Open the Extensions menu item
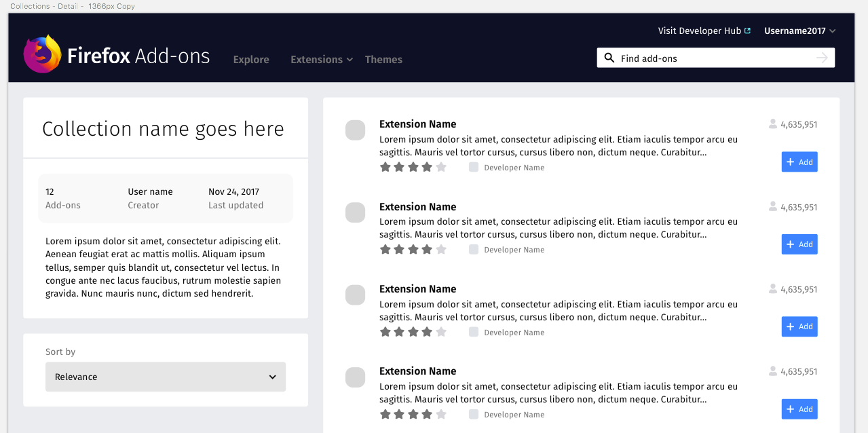 316,60
